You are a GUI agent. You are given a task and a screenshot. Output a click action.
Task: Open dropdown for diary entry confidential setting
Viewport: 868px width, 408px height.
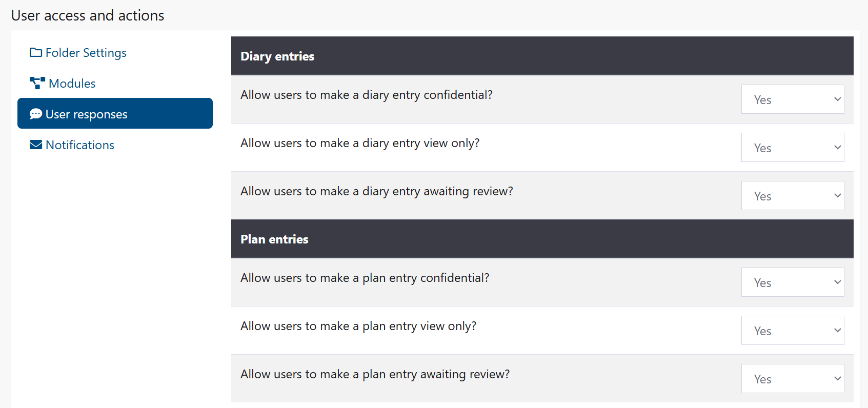point(793,99)
